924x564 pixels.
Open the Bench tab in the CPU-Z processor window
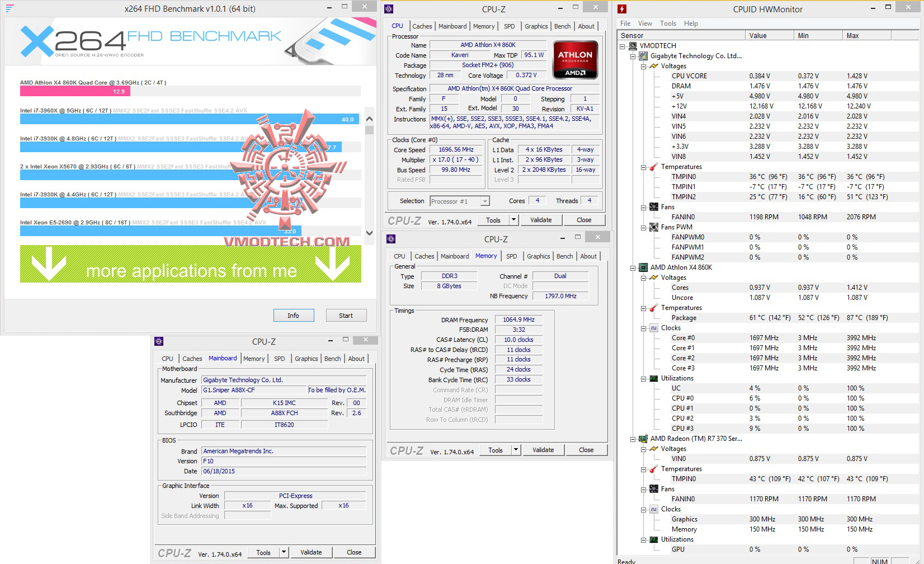(563, 26)
